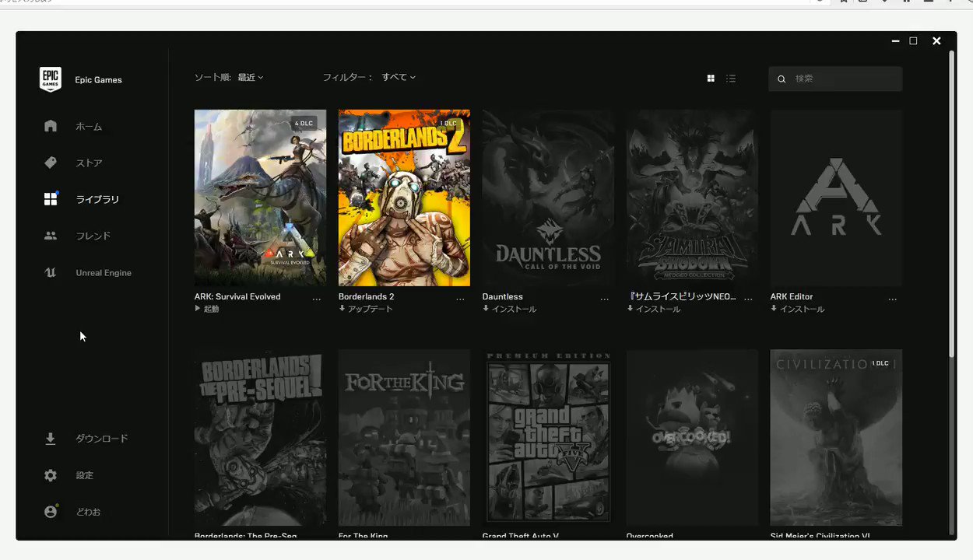Click the search magnifier icon
This screenshot has width=973, height=560.
pyautogui.click(x=782, y=79)
